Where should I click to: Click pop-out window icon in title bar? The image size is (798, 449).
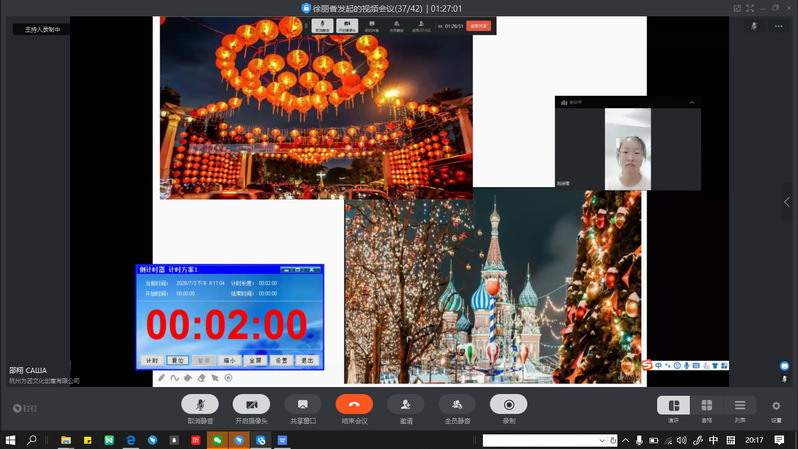point(737,8)
